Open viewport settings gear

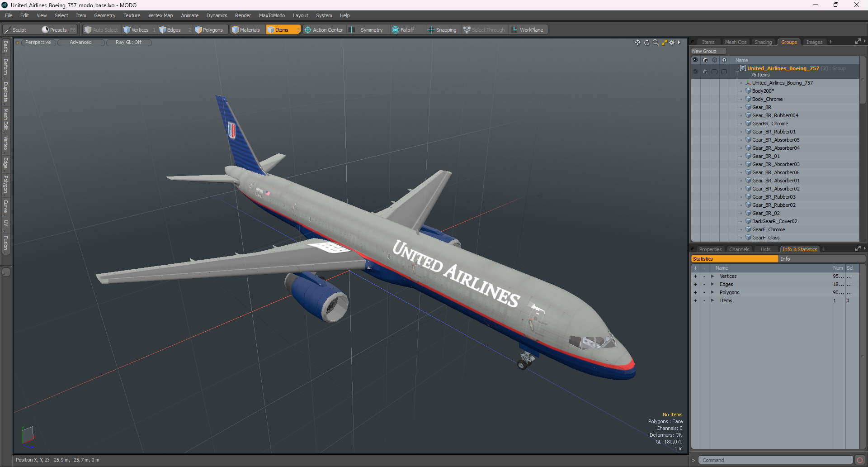coord(672,43)
